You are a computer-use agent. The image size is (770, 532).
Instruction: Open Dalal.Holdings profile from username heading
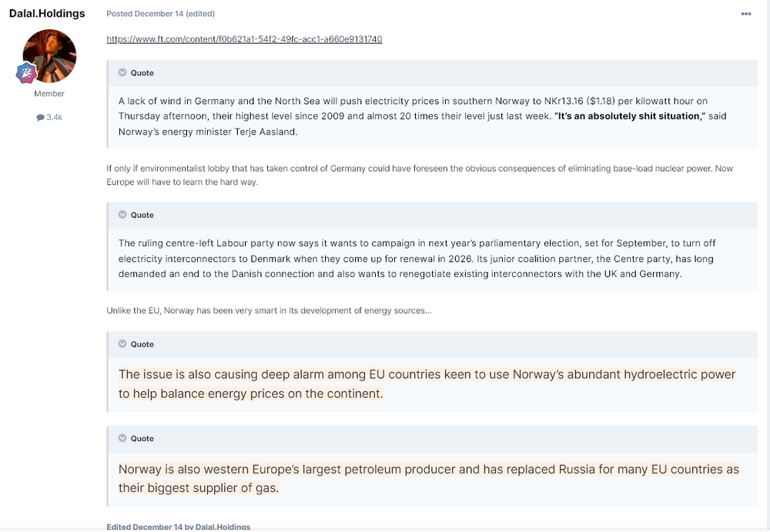coord(47,13)
